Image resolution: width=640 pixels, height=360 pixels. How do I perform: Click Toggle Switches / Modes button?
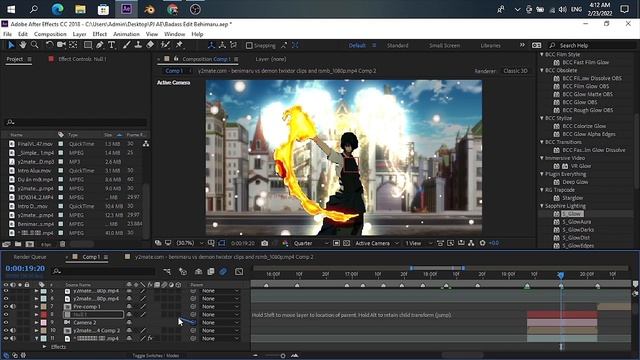click(156, 356)
